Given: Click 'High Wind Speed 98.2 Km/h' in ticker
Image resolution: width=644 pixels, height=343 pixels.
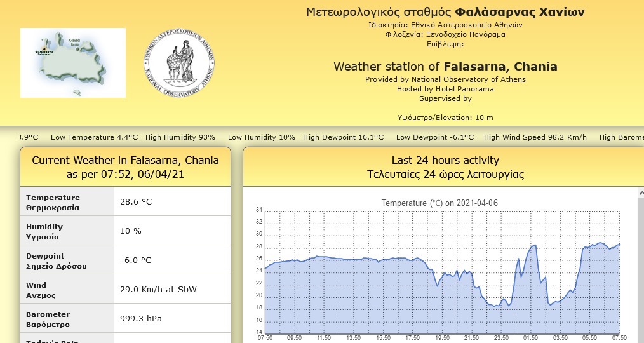Looking at the screenshot, I should [x=535, y=137].
